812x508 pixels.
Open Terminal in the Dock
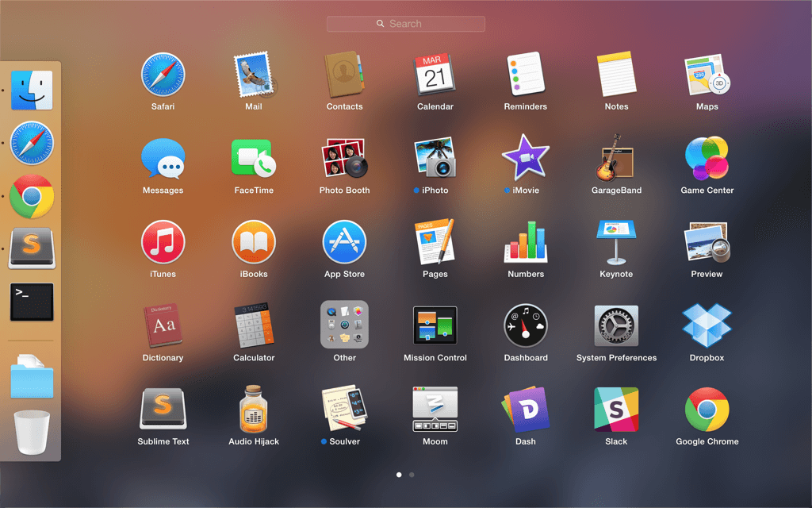pos(32,302)
